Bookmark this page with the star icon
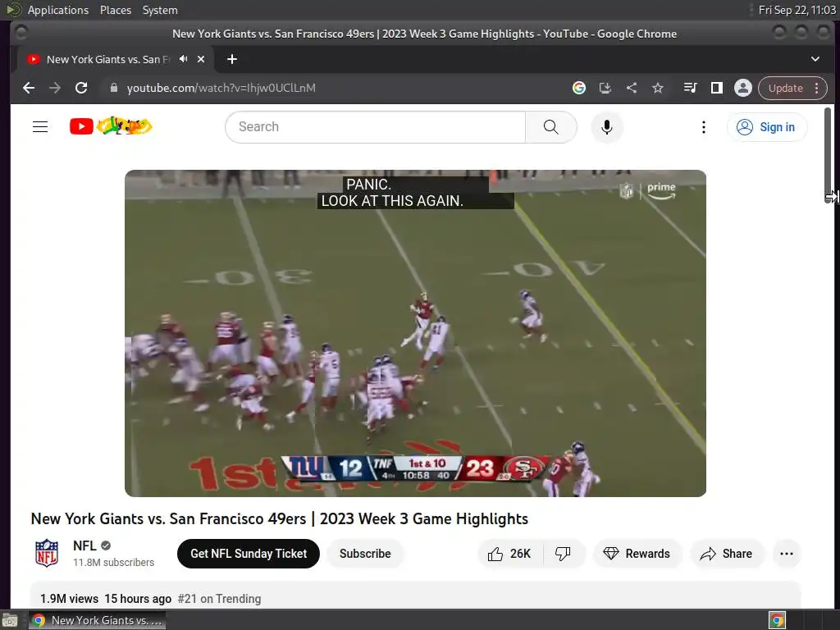The width and height of the screenshot is (840, 630). 657,88
